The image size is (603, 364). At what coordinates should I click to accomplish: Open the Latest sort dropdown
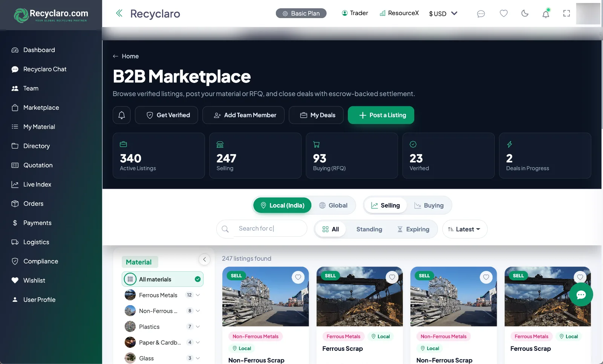coord(465,229)
